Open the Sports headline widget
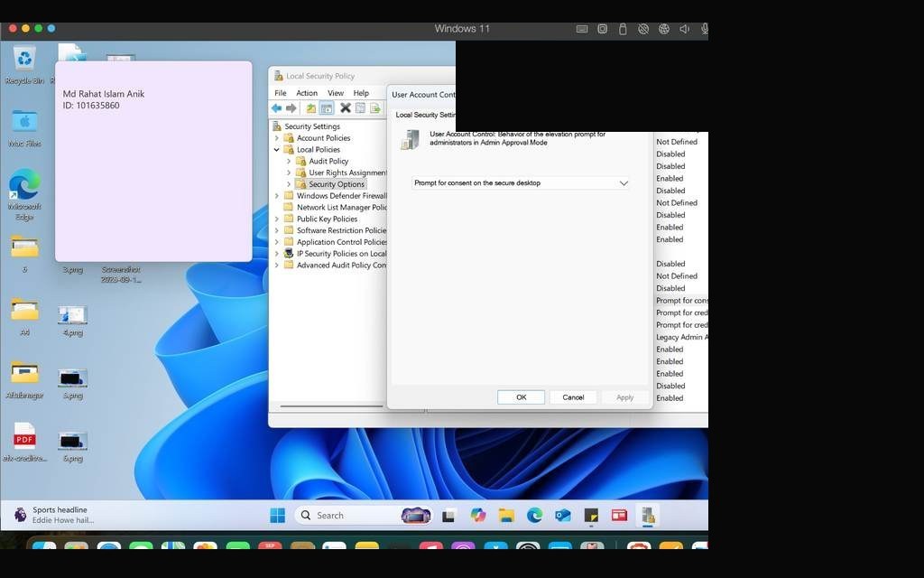This screenshot has height=578, width=924. click(x=54, y=515)
